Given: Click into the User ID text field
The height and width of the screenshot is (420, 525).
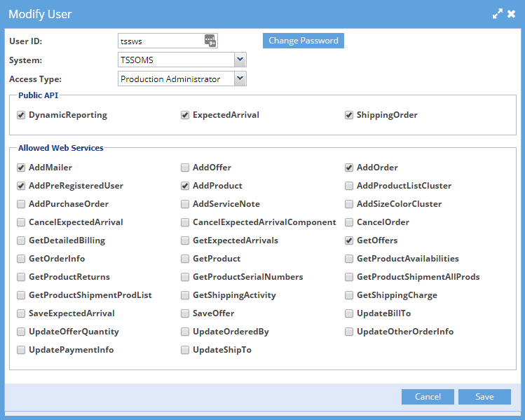Looking at the screenshot, I should pyautogui.click(x=161, y=41).
